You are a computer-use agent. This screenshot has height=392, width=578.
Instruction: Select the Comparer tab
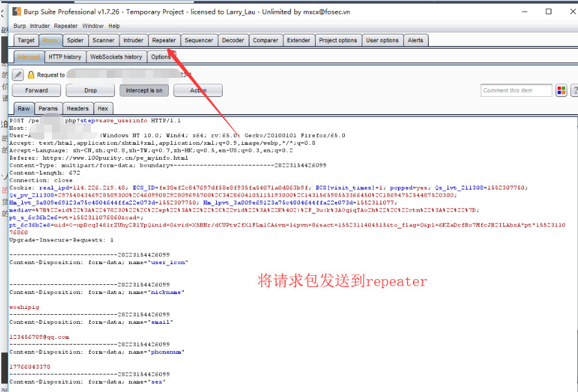click(x=266, y=40)
